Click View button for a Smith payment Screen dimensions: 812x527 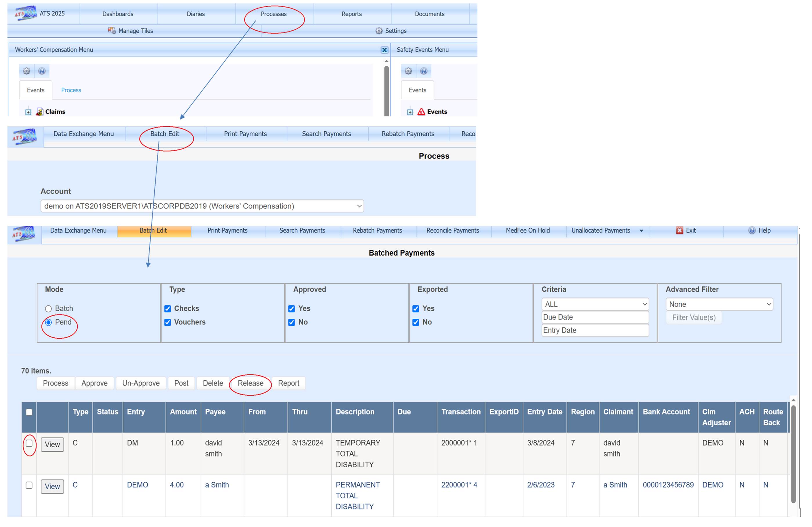(52, 486)
